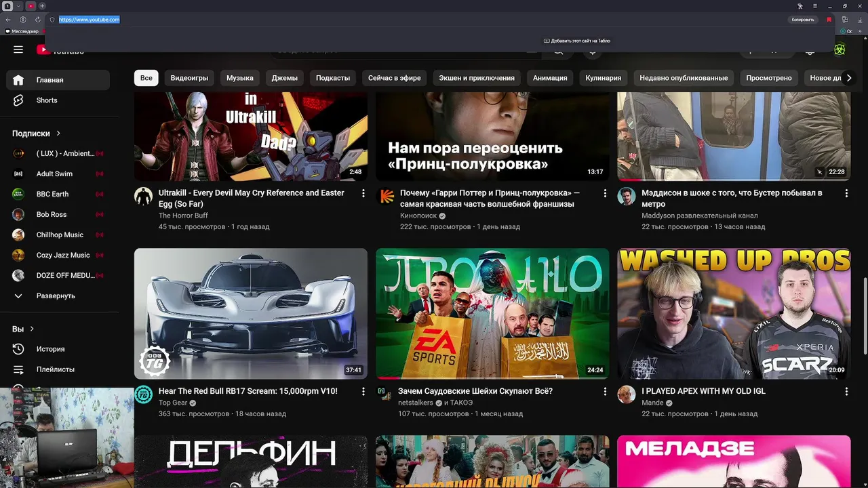Open Adult Swim subscription
This screenshot has height=488, width=868.
pos(58,174)
